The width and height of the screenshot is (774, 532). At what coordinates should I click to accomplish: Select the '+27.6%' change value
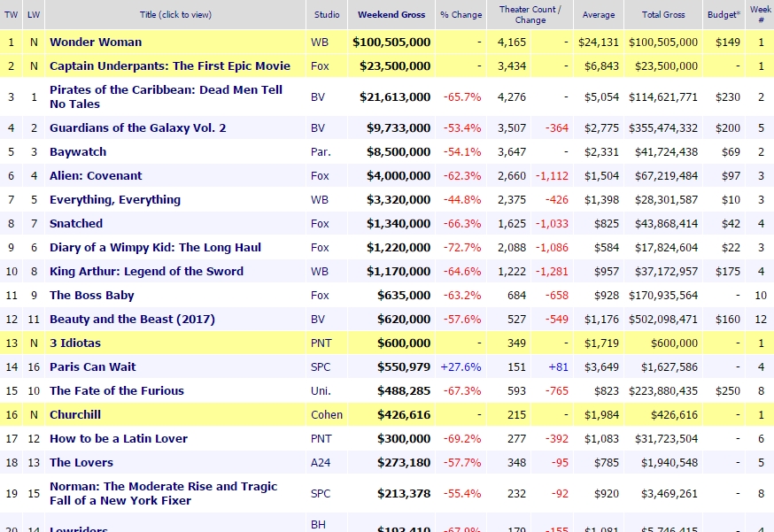click(461, 366)
